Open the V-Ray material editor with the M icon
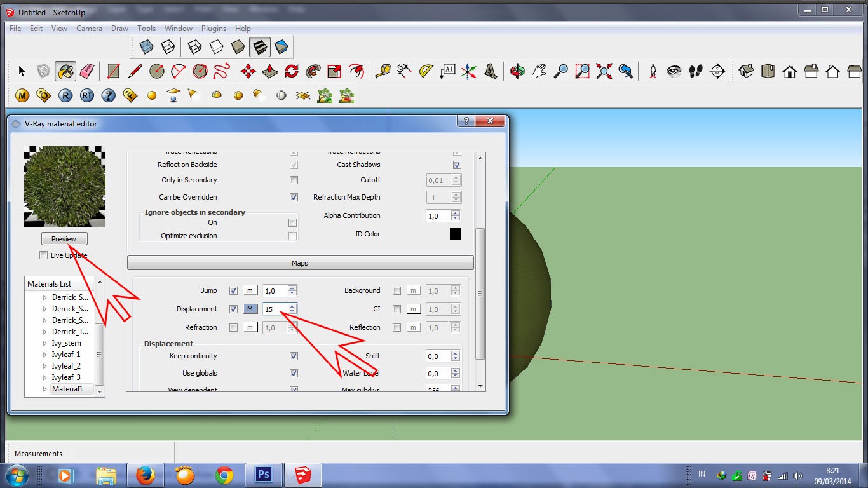 (x=22, y=95)
